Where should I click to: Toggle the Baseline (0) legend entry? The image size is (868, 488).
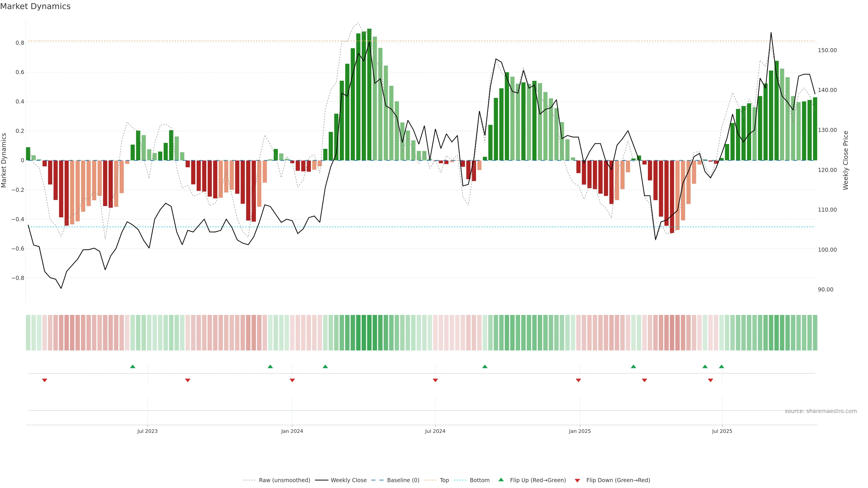point(403,480)
